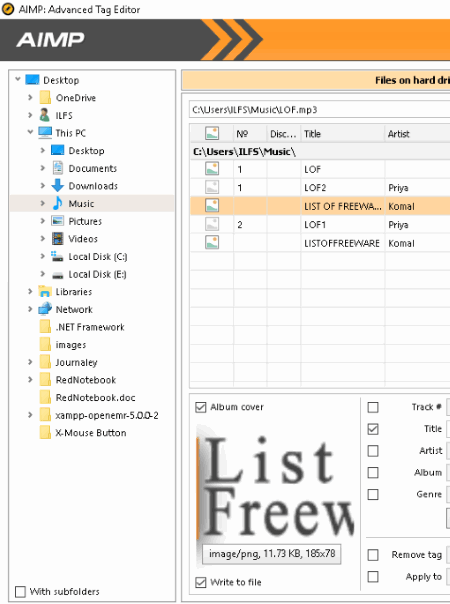The height and width of the screenshot is (604, 450).
Task: Click the Local Disk (C:) drive icon
Action: pyautogui.click(x=57, y=256)
